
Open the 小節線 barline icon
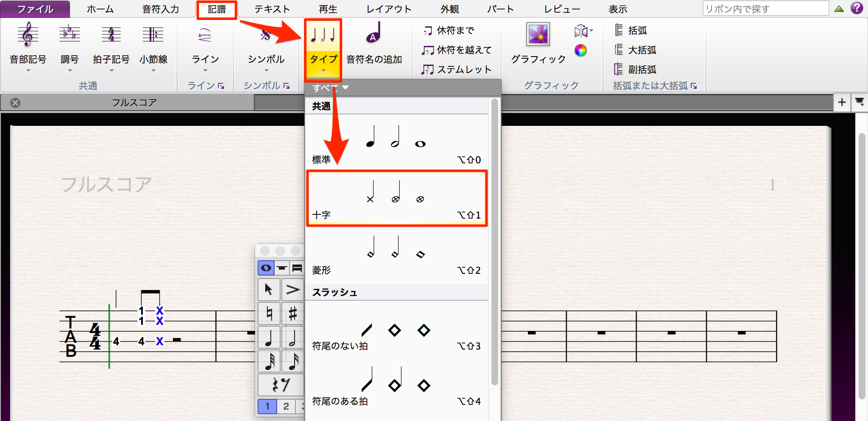tap(153, 35)
